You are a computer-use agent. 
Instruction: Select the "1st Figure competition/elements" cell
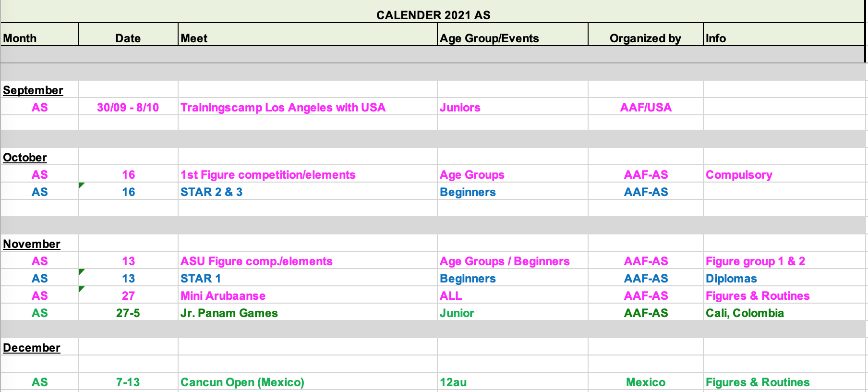(x=268, y=175)
